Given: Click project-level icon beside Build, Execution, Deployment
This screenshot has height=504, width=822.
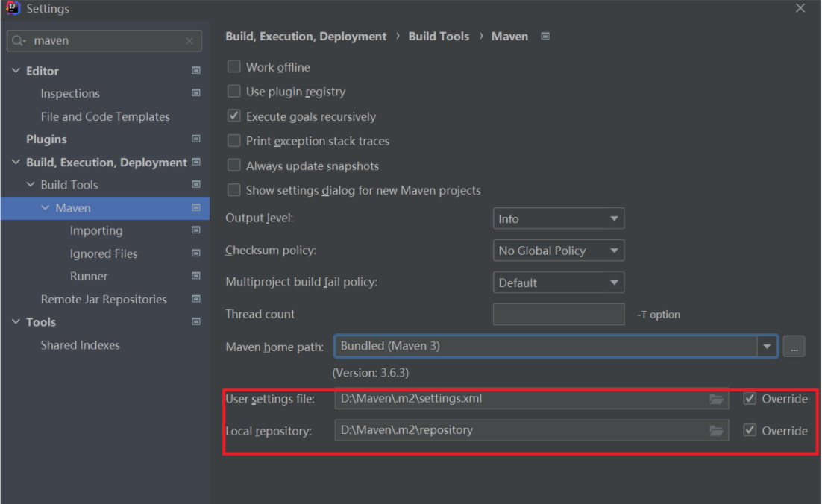Looking at the screenshot, I should pos(196,162).
